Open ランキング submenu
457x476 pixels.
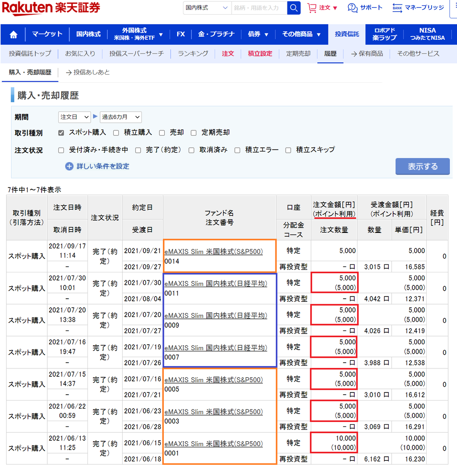193,54
